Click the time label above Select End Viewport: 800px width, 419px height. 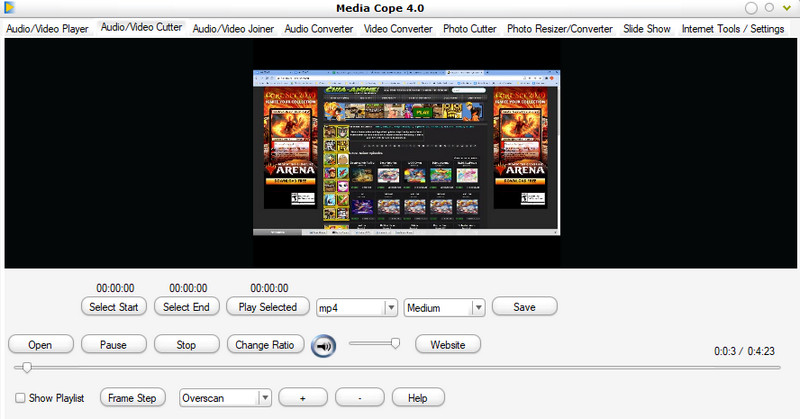[x=188, y=288]
